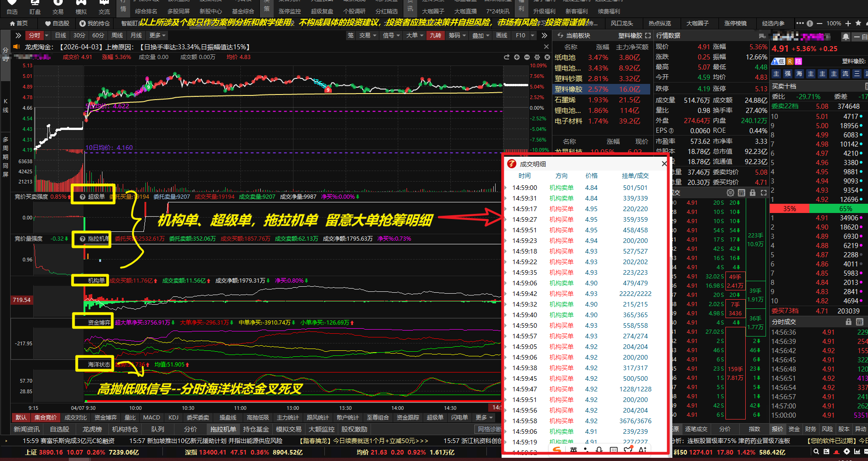This screenshot has height=461, width=868.
Task: Click the settings gear above the chart
Action: point(537,57)
